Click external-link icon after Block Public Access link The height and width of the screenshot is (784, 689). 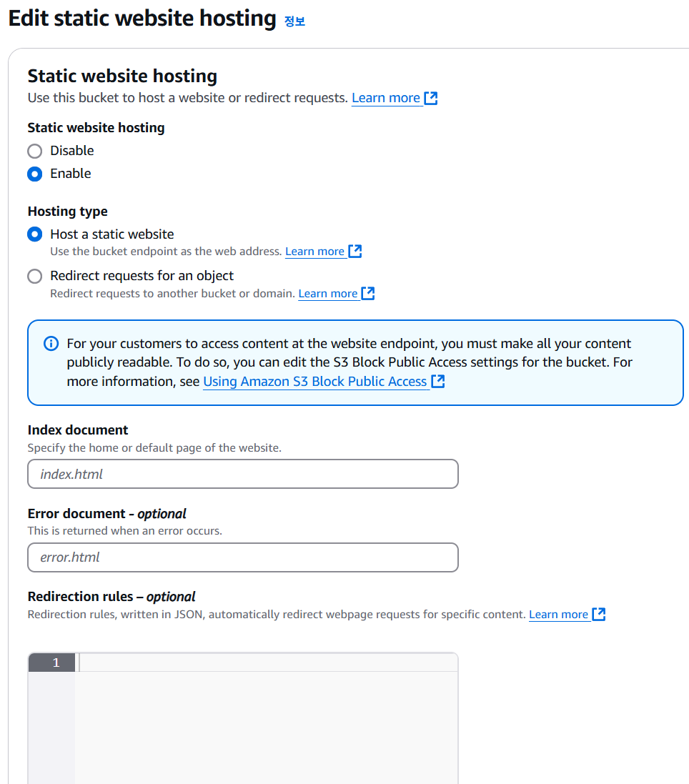(x=438, y=381)
